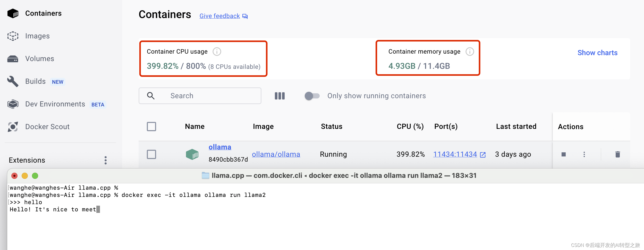The height and width of the screenshot is (250, 644).
Task: Click the 4.93GB / 11.4GB memory value
Action: (419, 66)
